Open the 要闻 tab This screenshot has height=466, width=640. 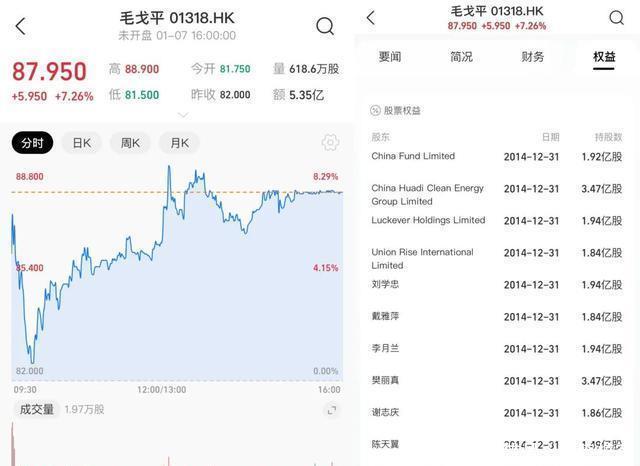390,57
